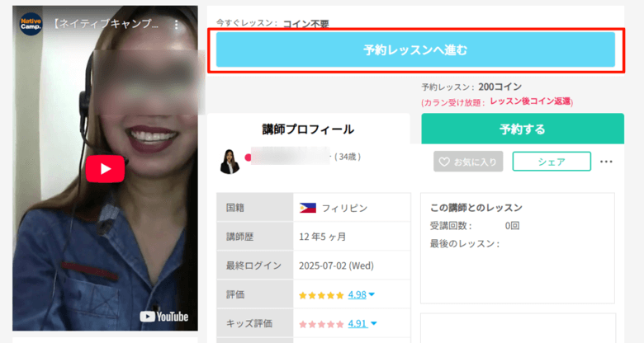Screen dimensions: 644x343
Task: Click the (34歳) age text
Action: [x=348, y=157]
